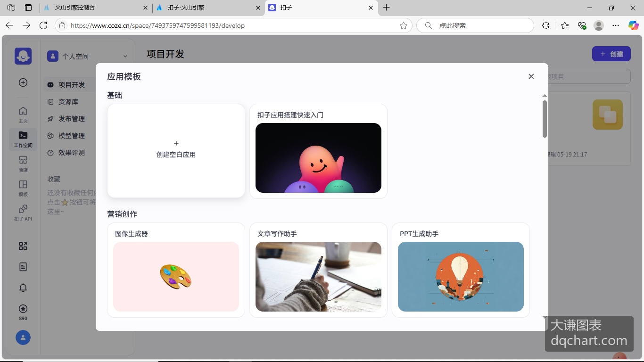644x362 pixels.
Task: Open the 主页 home icon
Action: (x=23, y=115)
